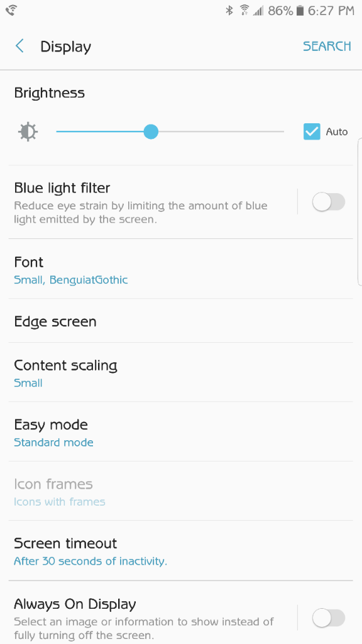The image size is (362, 644).
Task: Enable the Always On Display switch
Action: (328, 618)
